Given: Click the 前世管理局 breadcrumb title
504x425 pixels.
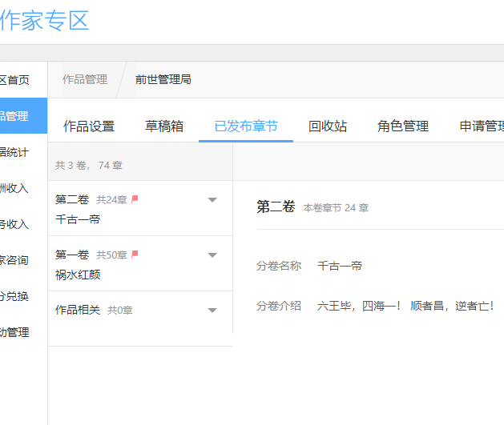Looking at the screenshot, I should click(x=163, y=79).
